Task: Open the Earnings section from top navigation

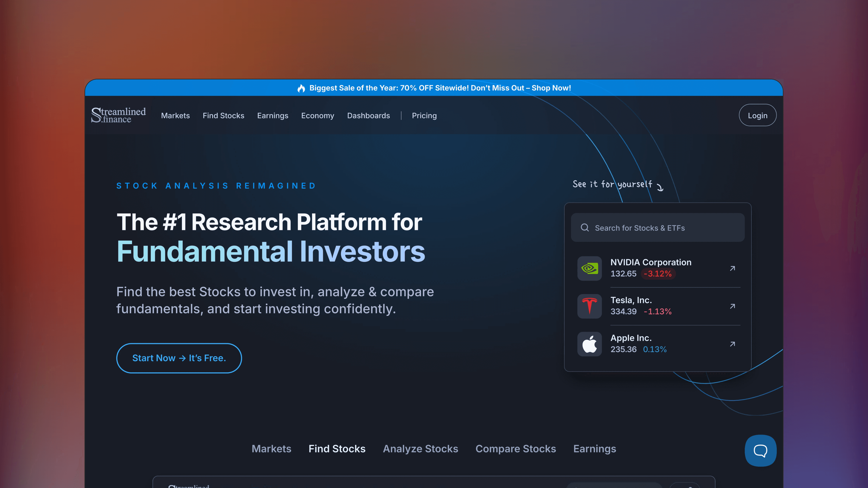Action: 273,115
